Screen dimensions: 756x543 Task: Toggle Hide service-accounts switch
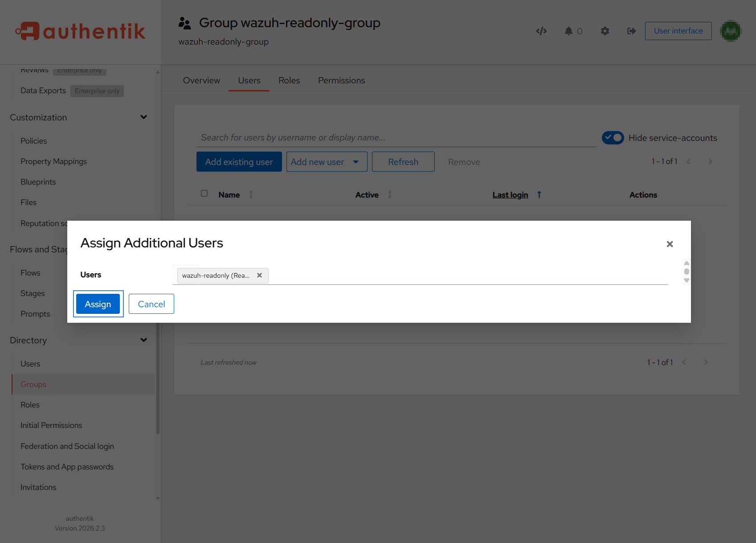[x=613, y=138]
